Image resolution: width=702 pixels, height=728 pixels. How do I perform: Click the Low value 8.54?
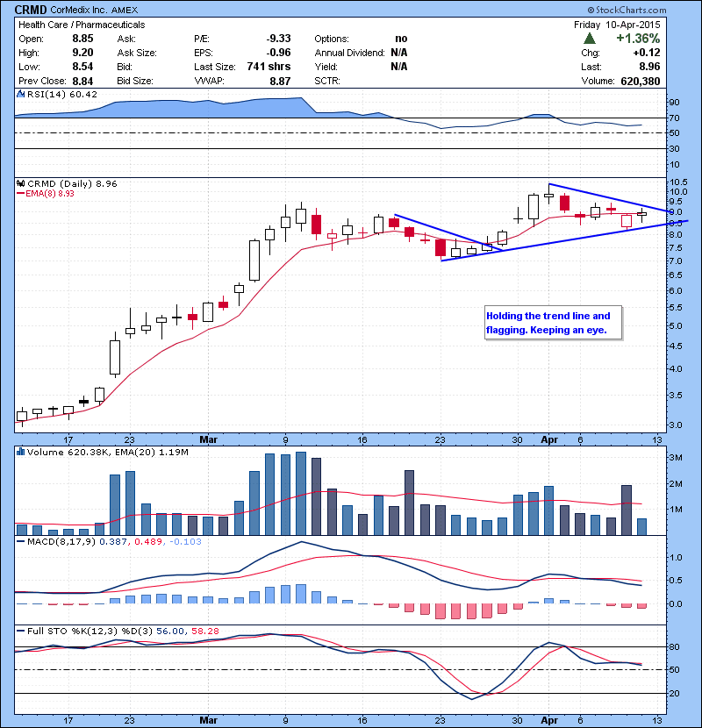click(x=82, y=67)
